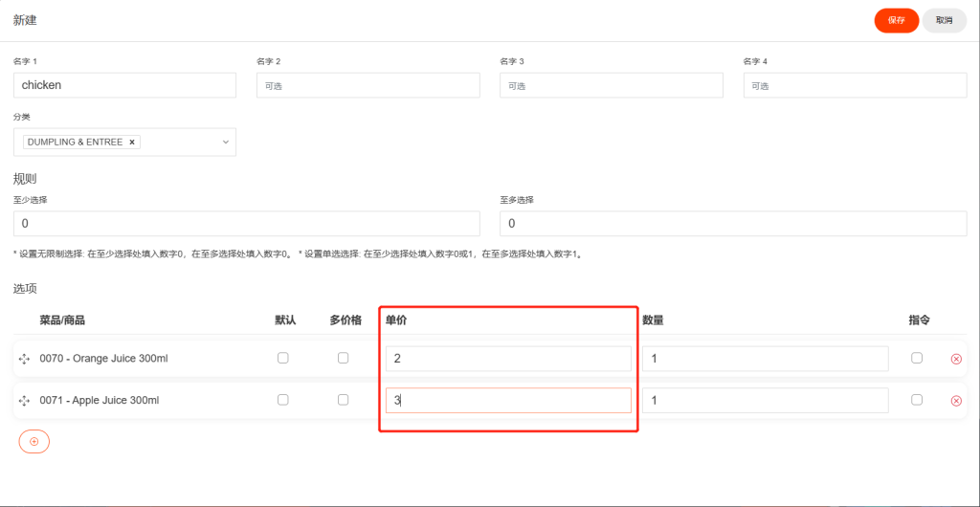
Task: Expand the 分类 category dropdown arrow
Action: [226, 143]
